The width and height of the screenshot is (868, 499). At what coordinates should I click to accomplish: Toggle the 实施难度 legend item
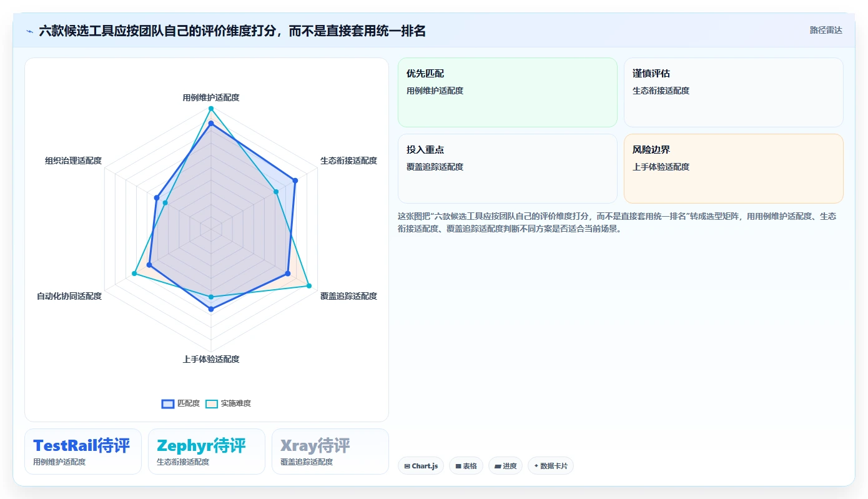click(229, 403)
